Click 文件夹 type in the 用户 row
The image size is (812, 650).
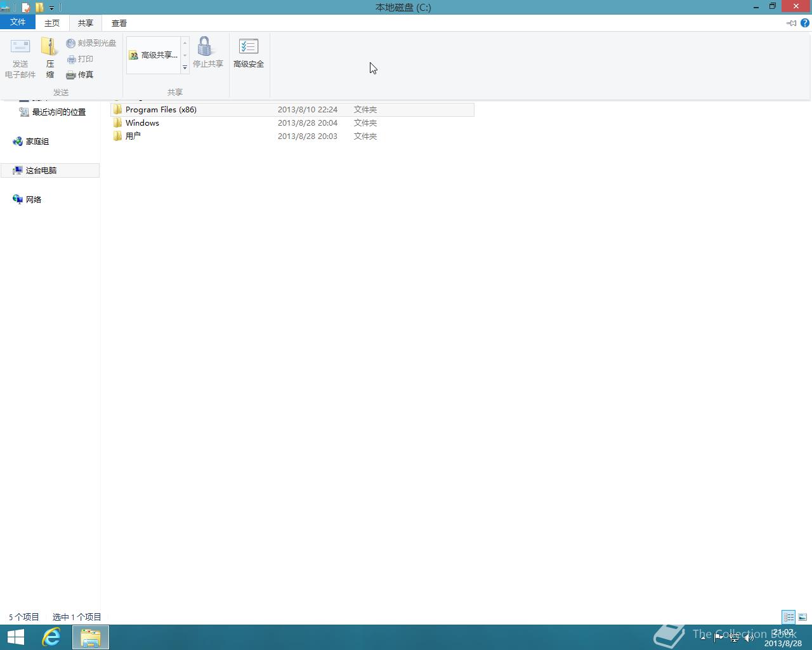365,136
